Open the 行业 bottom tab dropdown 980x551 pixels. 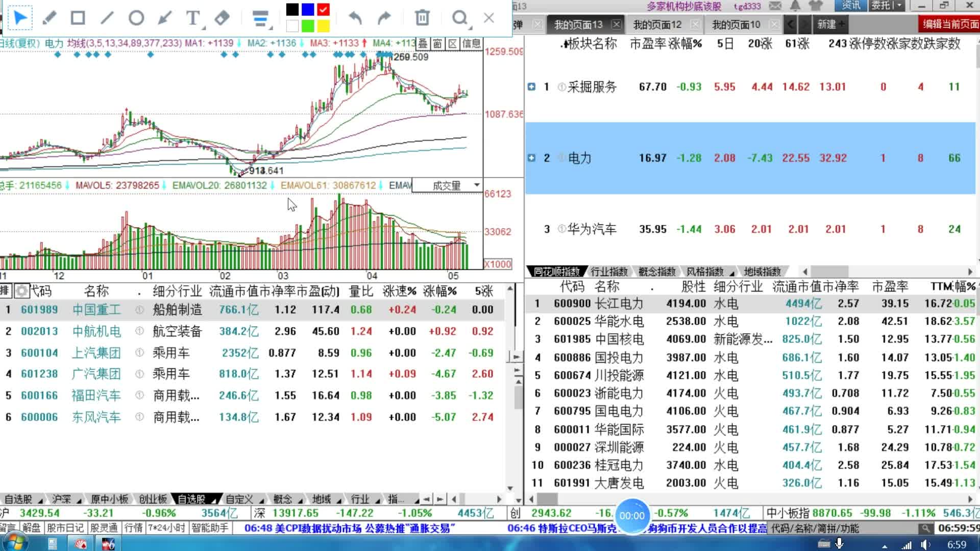(x=378, y=500)
